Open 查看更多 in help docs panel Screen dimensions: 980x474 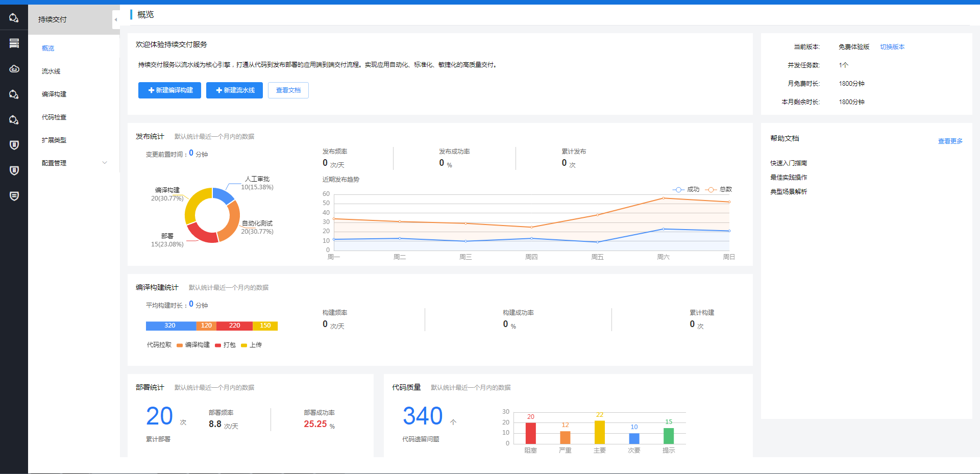pos(950,141)
